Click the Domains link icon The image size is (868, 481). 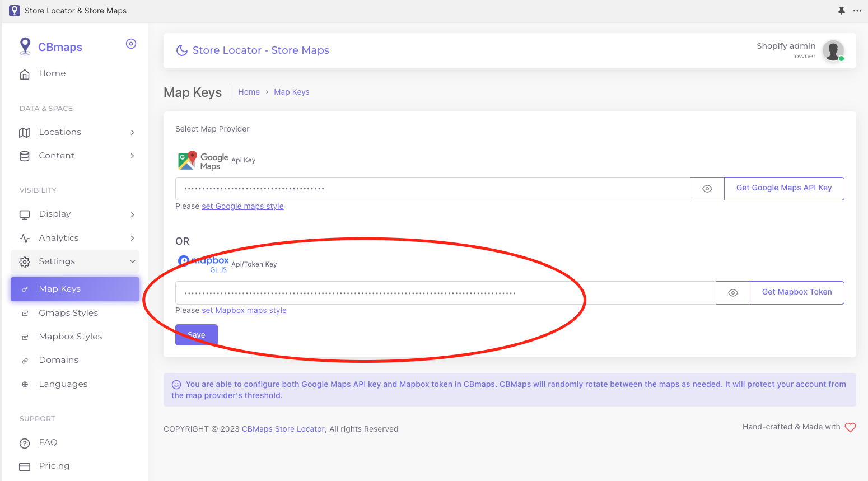25,361
